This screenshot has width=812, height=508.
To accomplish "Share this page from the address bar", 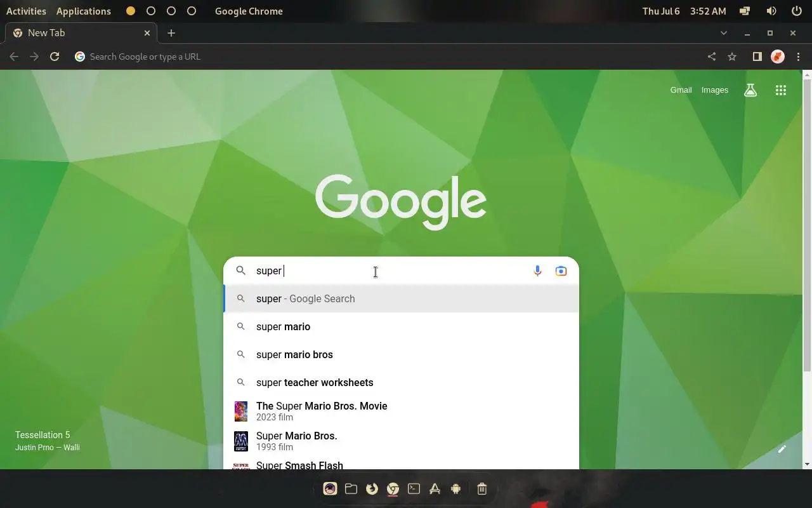I will pyautogui.click(x=712, y=57).
